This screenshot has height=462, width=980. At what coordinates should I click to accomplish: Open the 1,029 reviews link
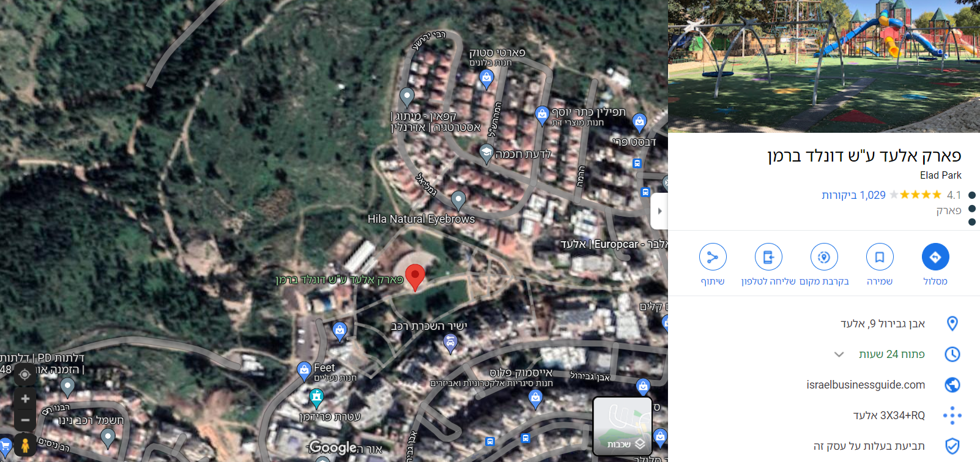pyautogui.click(x=853, y=195)
